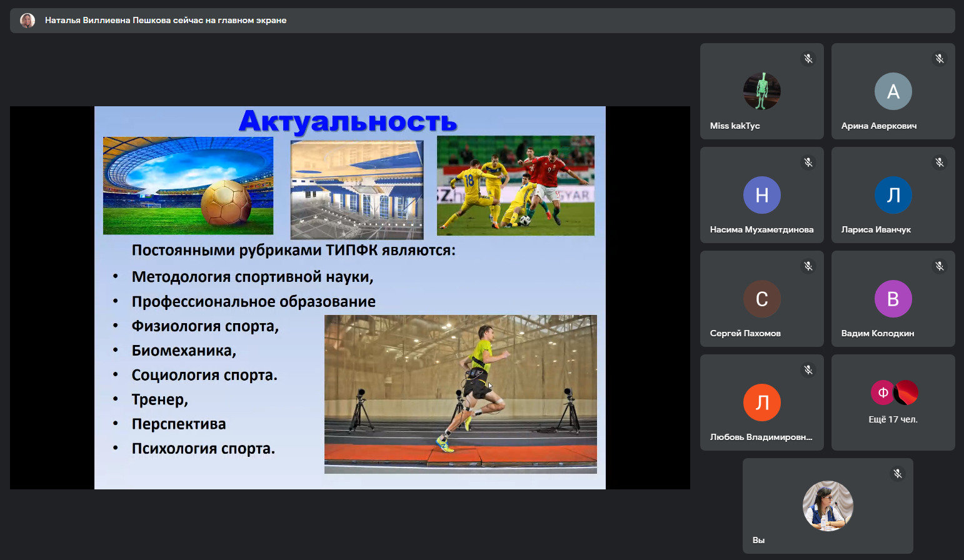The width and height of the screenshot is (964, 560).
Task: Click presenter avatar in top notification banner
Action: click(28, 21)
